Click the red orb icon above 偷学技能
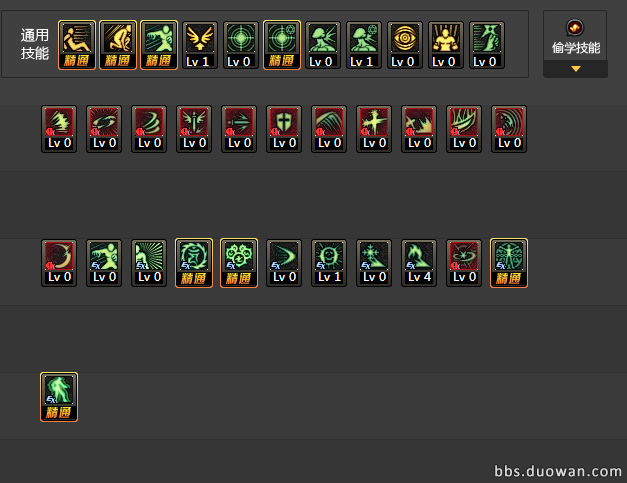This screenshot has height=483, width=627. tap(575, 28)
